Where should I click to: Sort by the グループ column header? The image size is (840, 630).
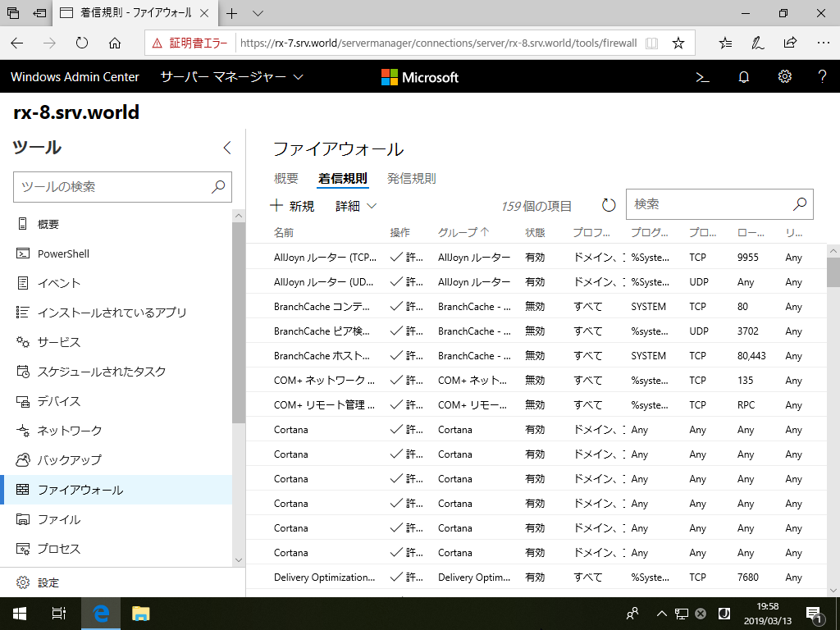[x=463, y=232]
